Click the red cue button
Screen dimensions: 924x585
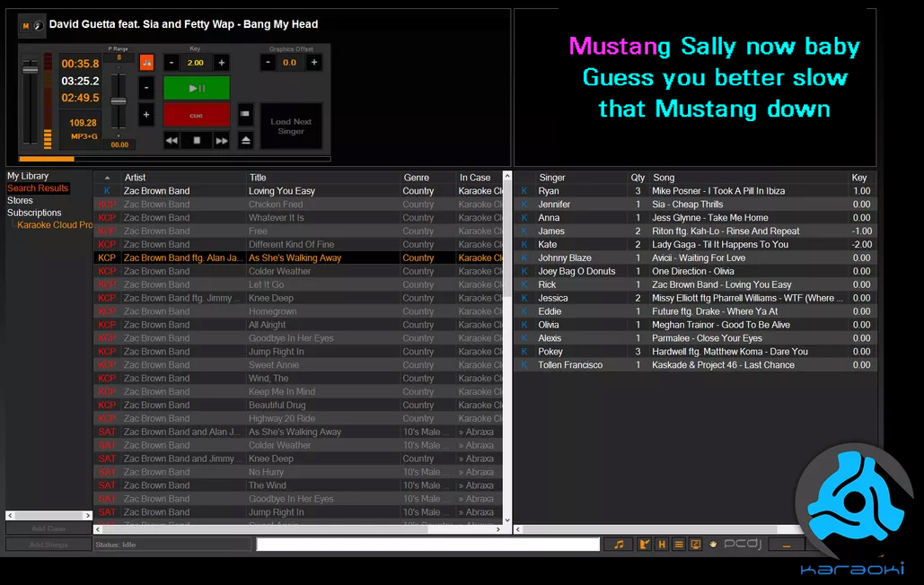[197, 116]
